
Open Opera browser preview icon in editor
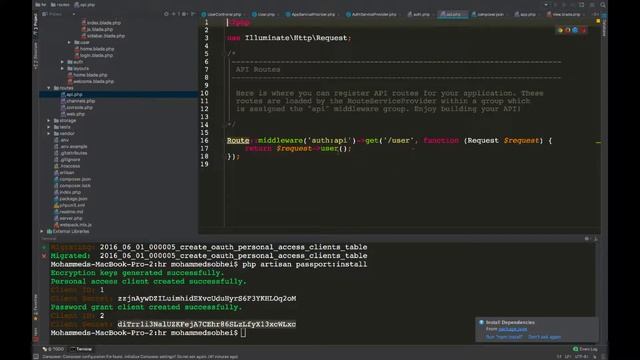pos(583,30)
